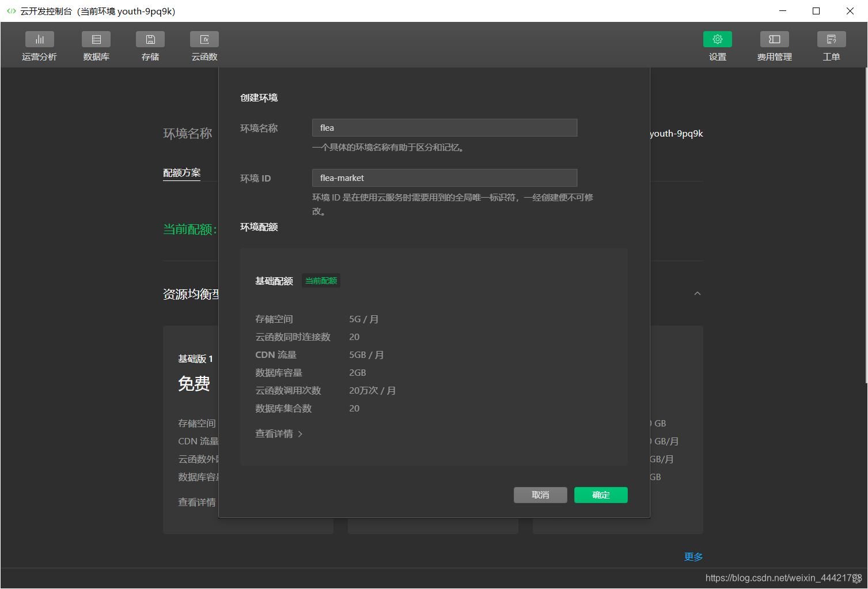
Task: Click 取消 to cancel environment creation
Action: click(540, 495)
